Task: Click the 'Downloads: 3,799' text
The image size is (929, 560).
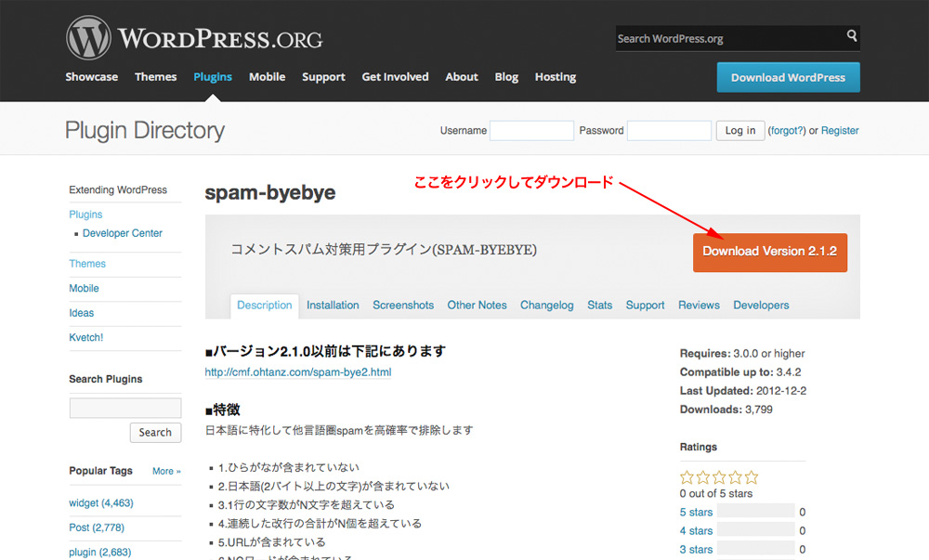Action: pos(726,410)
